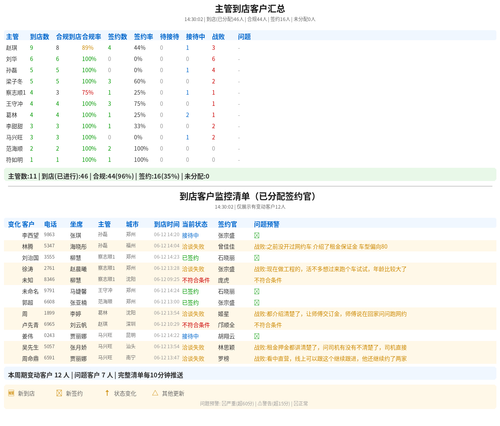Click the 其他更新 triangle legend icon

(155, 393)
